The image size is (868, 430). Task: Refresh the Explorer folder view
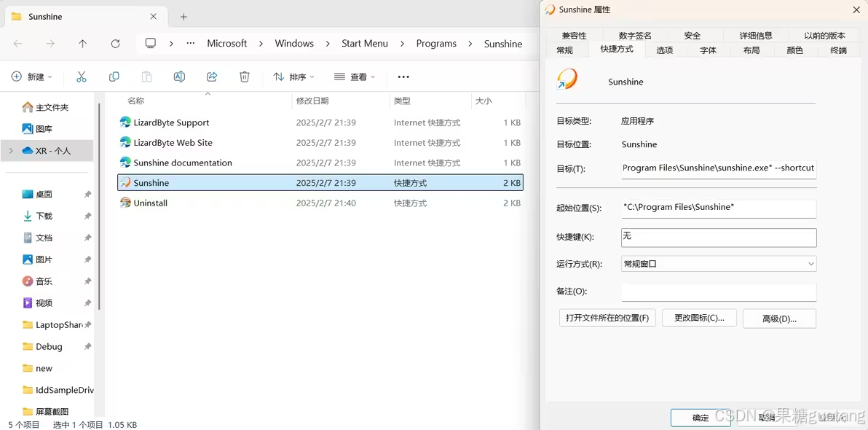pos(115,43)
